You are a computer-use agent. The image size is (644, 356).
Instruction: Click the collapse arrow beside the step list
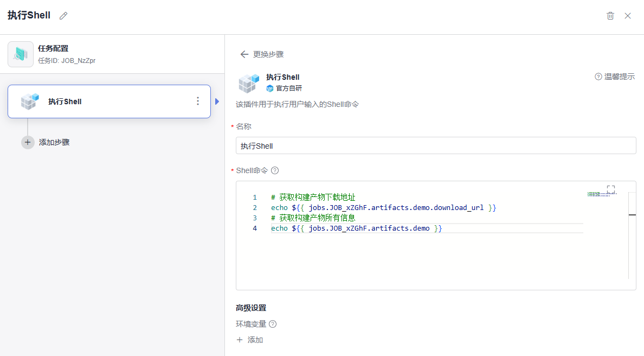pos(217,101)
